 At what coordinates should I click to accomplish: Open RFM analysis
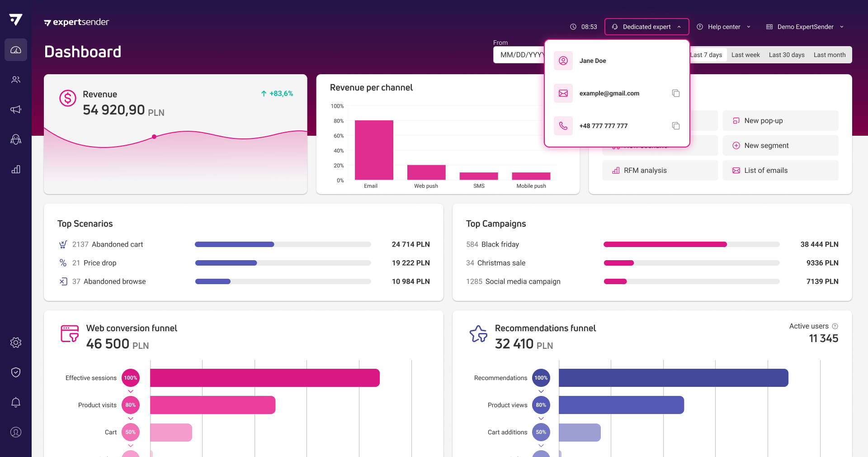point(660,171)
